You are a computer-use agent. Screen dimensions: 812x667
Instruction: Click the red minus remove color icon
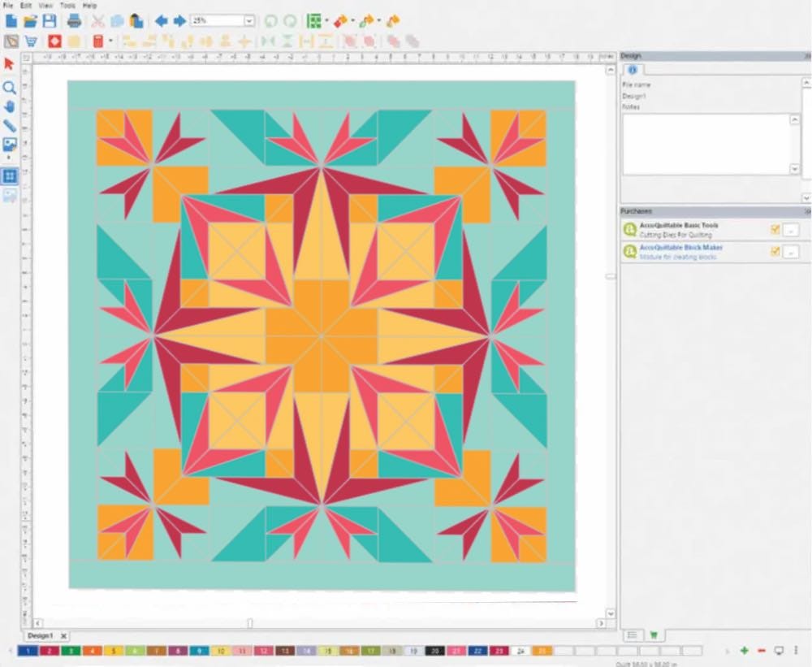click(761, 651)
